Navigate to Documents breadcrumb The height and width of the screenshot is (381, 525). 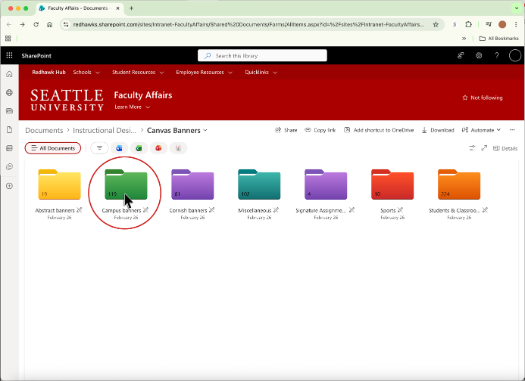tap(44, 130)
